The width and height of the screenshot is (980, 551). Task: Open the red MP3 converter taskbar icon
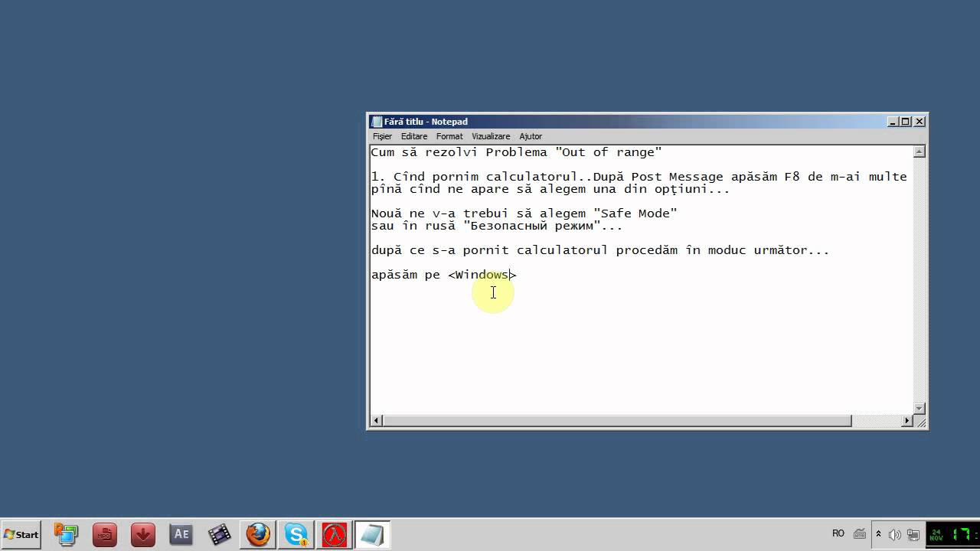(x=105, y=534)
